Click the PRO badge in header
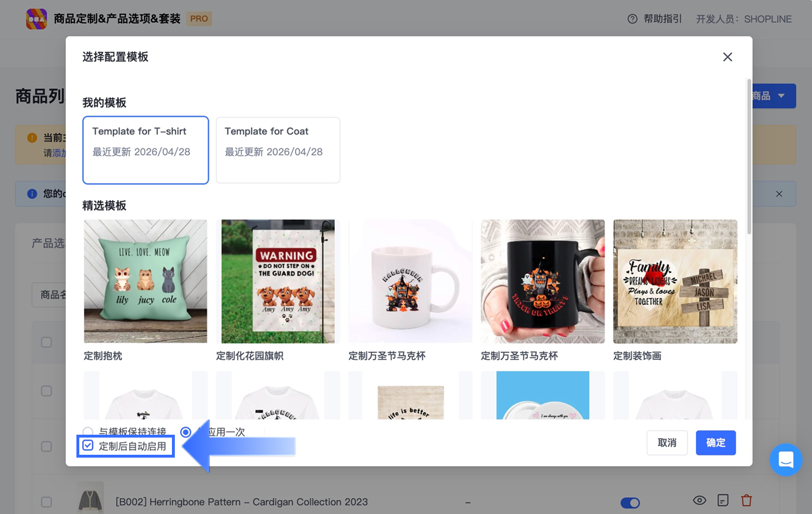Image resolution: width=812 pixels, height=514 pixels. point(199,19)
